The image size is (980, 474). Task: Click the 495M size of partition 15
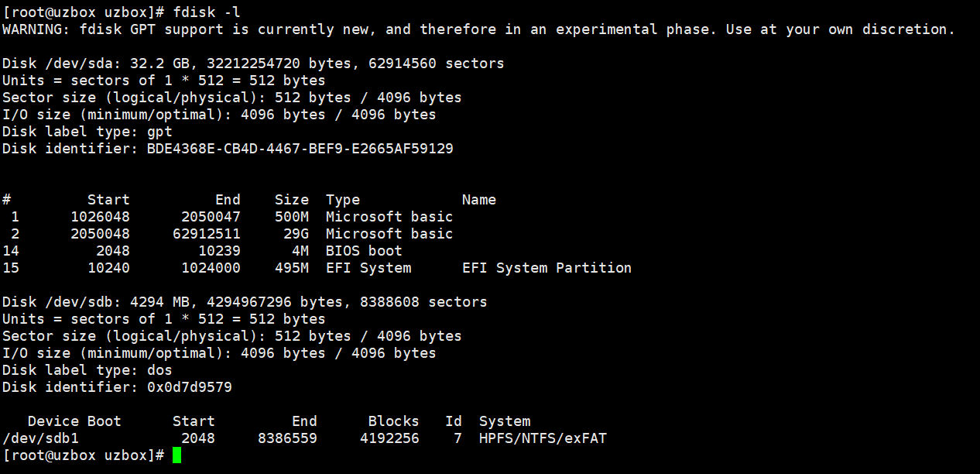point(292,268)
